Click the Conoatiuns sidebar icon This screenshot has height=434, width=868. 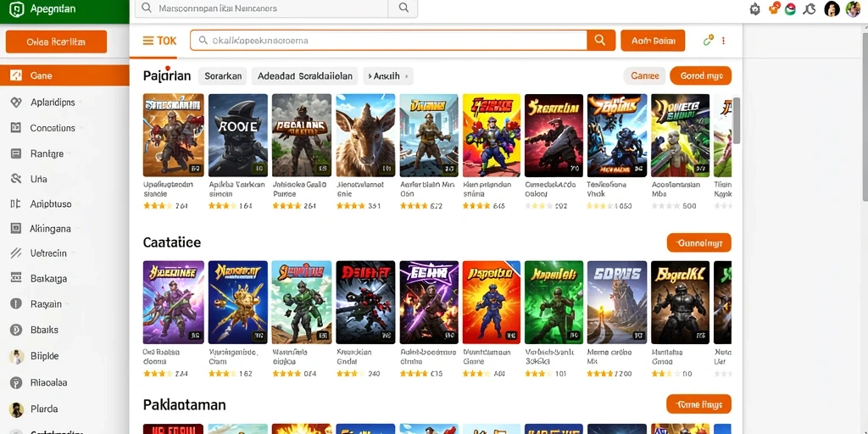point(16,128)
